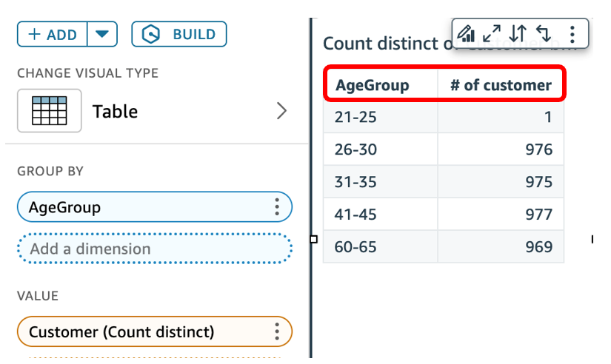The width and height of the screenshot is (611, 364).
Task: Click the Build button
Action: point(178,34)
